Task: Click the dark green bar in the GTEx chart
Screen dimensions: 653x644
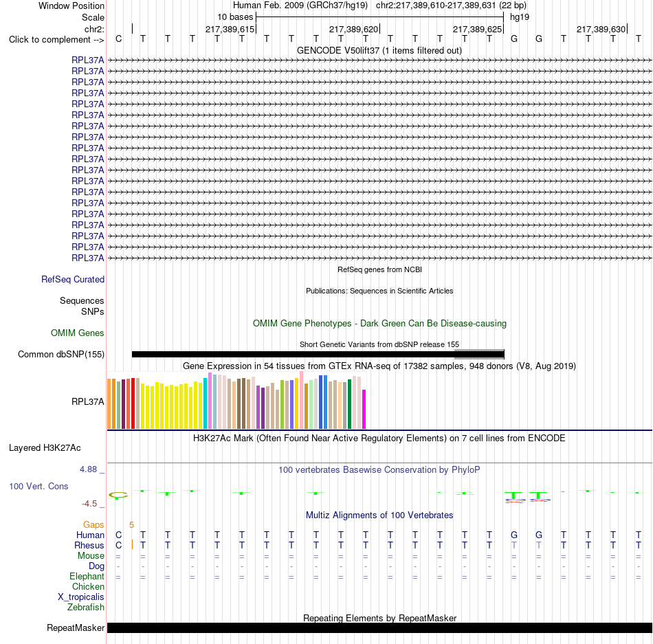Action: pyautogui.click(x=349, y=404)
